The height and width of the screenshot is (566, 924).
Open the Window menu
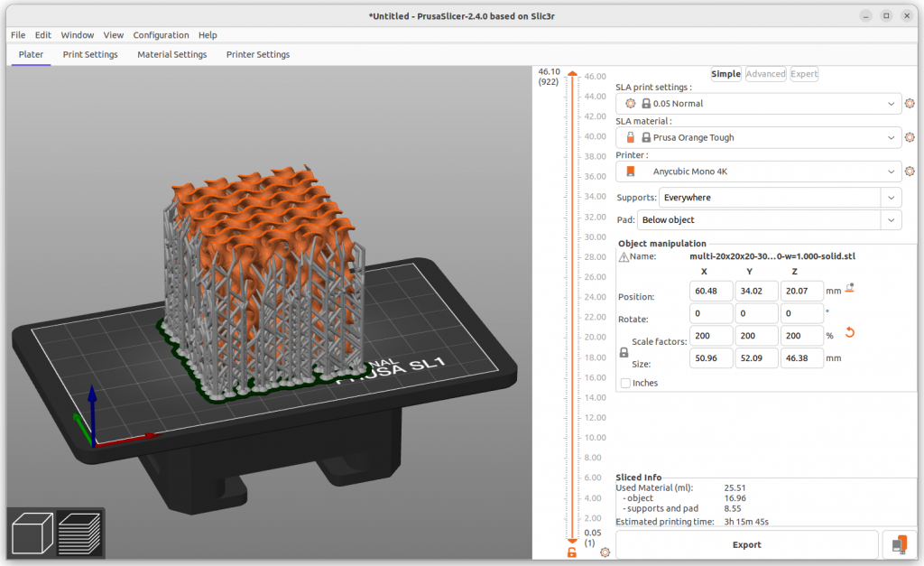coord(78,35)
